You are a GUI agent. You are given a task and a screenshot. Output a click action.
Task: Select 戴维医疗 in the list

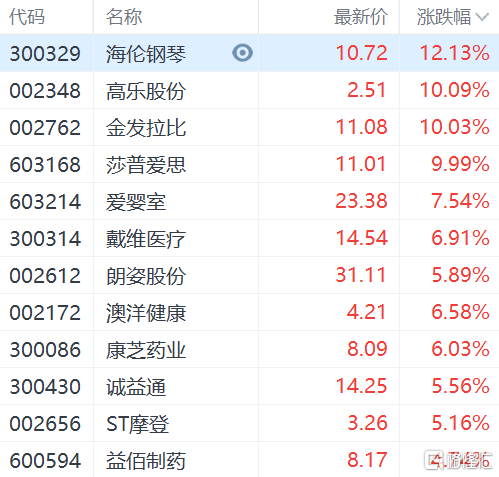146,239
